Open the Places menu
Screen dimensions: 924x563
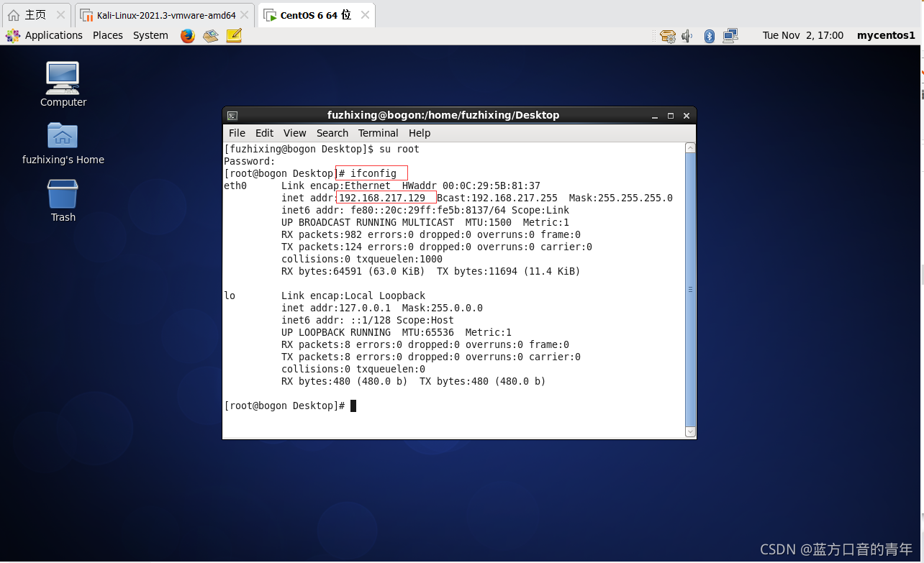pyautogui.click(x=108, y=35)
